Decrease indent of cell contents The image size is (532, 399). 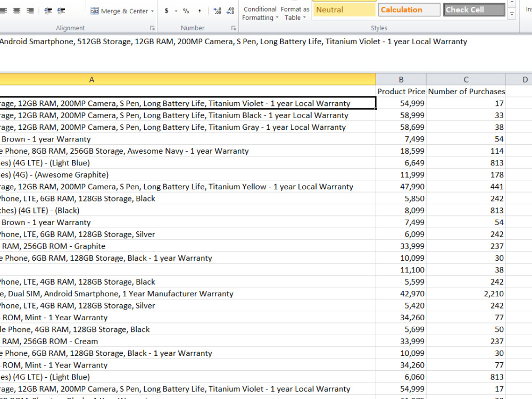pos(48,11)
